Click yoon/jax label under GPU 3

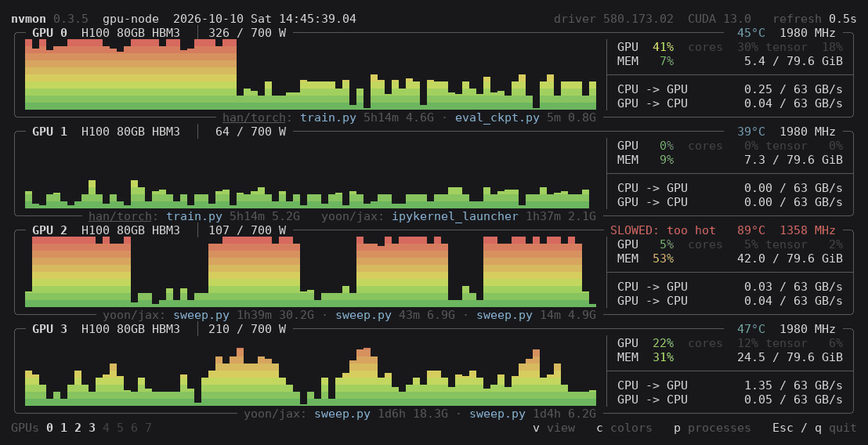click(x=275, y=414)
